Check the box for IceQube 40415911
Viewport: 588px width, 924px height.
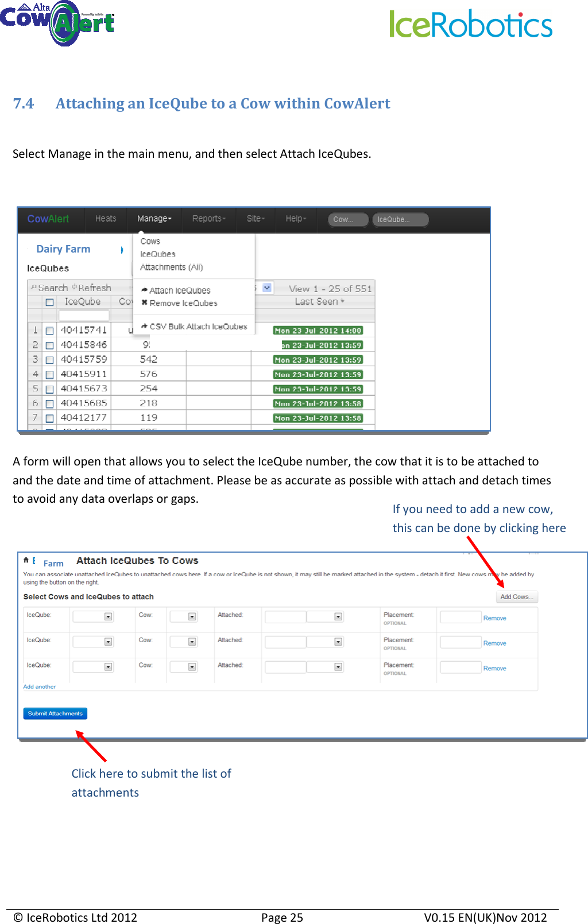pos(49,374)
